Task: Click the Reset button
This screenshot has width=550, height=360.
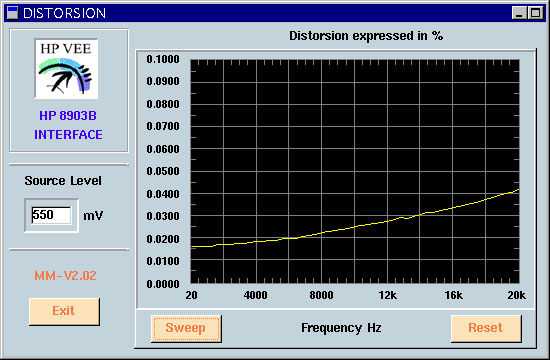Action: [486, 328]
